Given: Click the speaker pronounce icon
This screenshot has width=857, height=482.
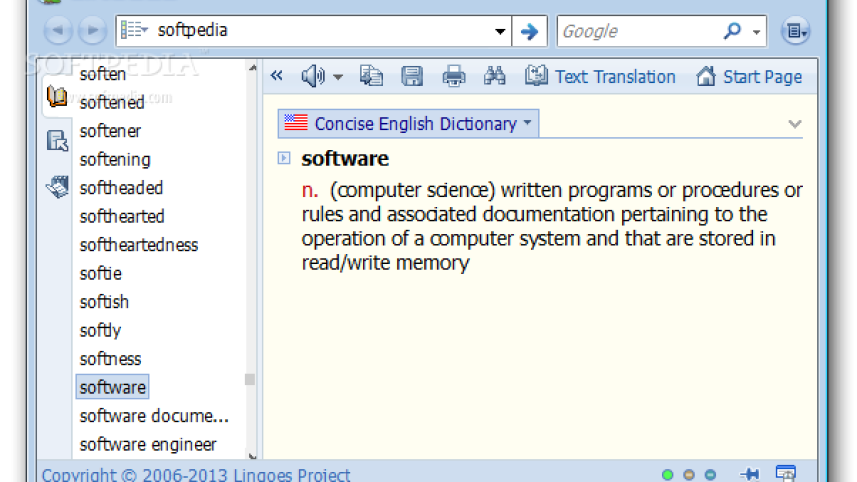Looking at the screenshot, I should 313,76.
